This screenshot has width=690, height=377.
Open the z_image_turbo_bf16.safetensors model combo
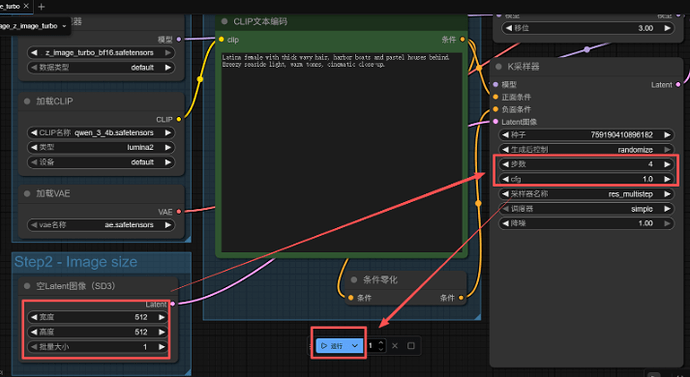pos(101,52)
